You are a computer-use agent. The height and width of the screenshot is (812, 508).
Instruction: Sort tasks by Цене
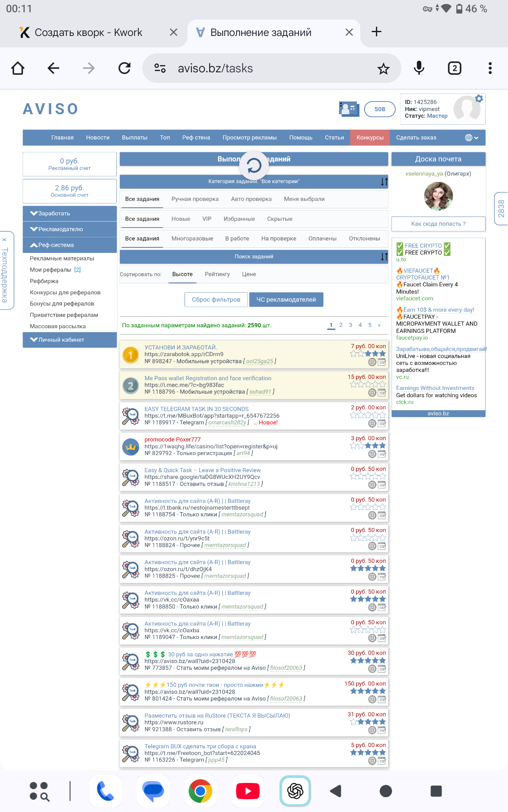click(249, 274)
